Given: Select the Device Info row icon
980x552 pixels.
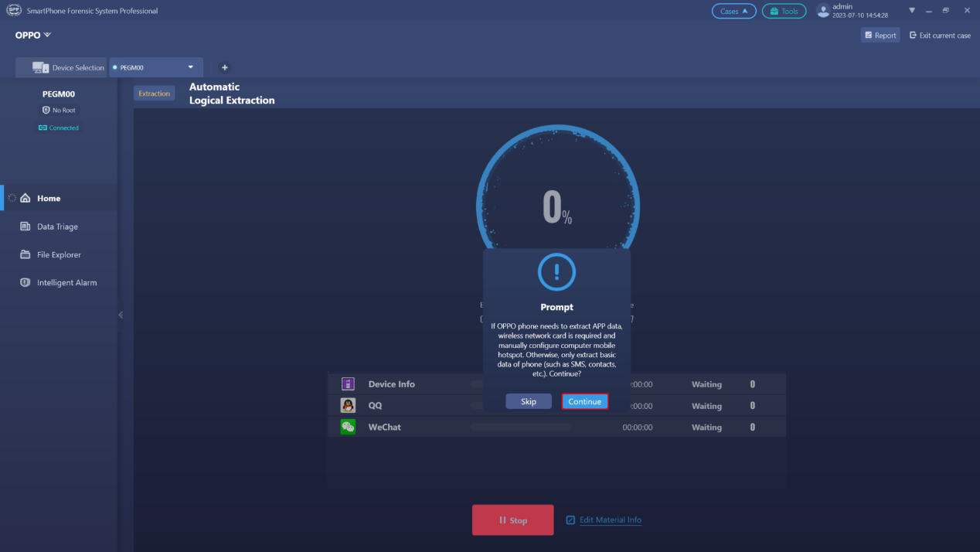Looking at the screenshot, I should pyautogui.click(x=348, y=384).
